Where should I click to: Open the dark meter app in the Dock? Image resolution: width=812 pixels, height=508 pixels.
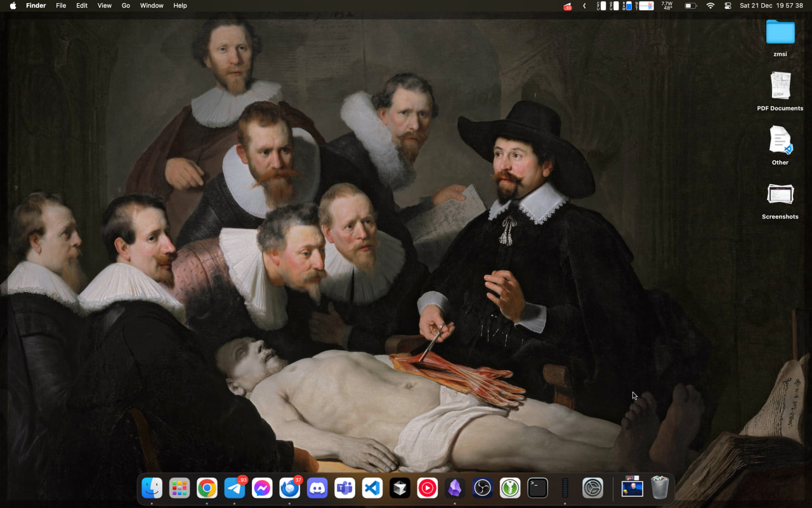565,488
